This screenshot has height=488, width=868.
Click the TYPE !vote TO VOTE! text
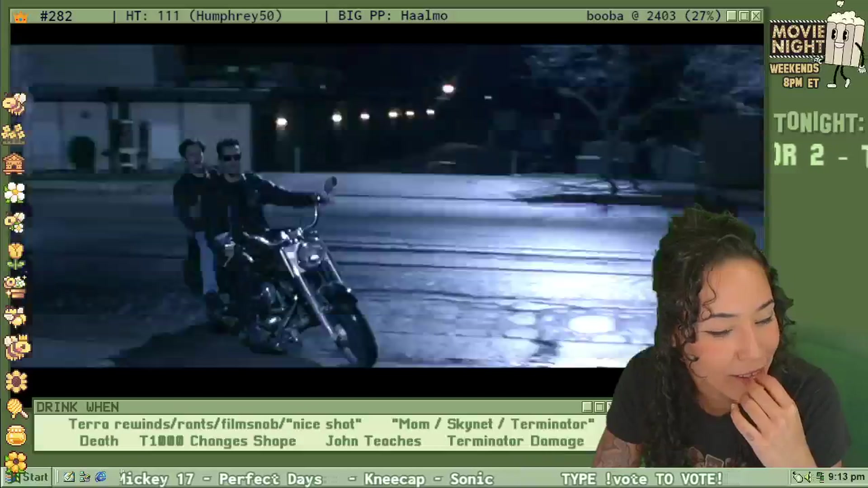click(642, 479)
